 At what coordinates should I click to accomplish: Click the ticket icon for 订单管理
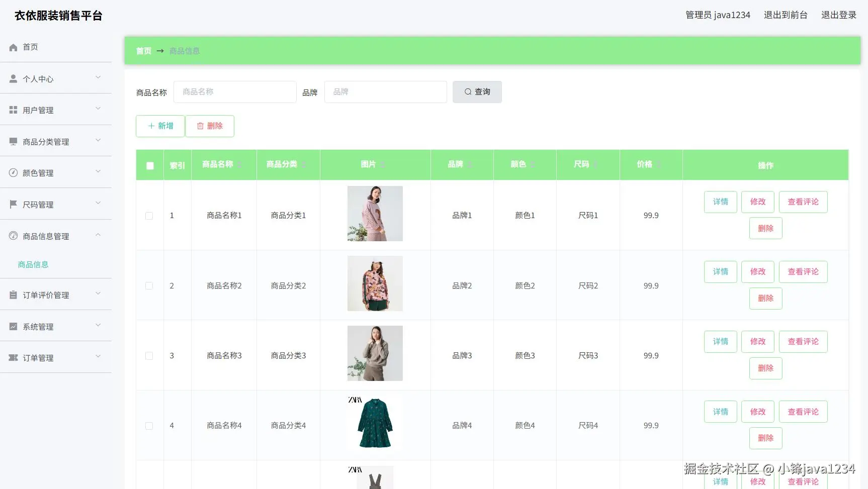(x=13, y=358)
